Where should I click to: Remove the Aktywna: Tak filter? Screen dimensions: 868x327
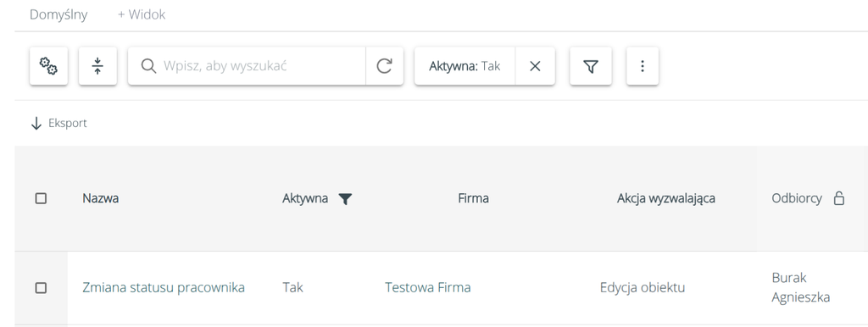(x=535, y=66)
